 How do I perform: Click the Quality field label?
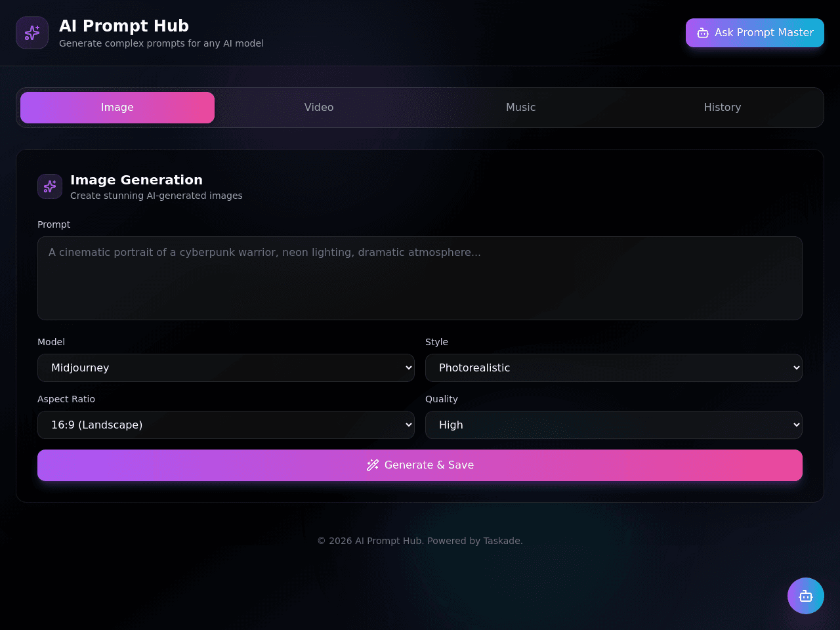click(442, 399)
